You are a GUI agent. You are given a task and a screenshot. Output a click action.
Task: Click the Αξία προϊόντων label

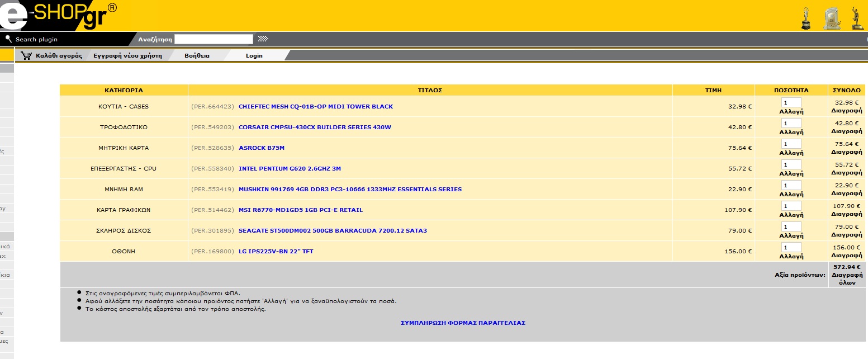[800, 275]
